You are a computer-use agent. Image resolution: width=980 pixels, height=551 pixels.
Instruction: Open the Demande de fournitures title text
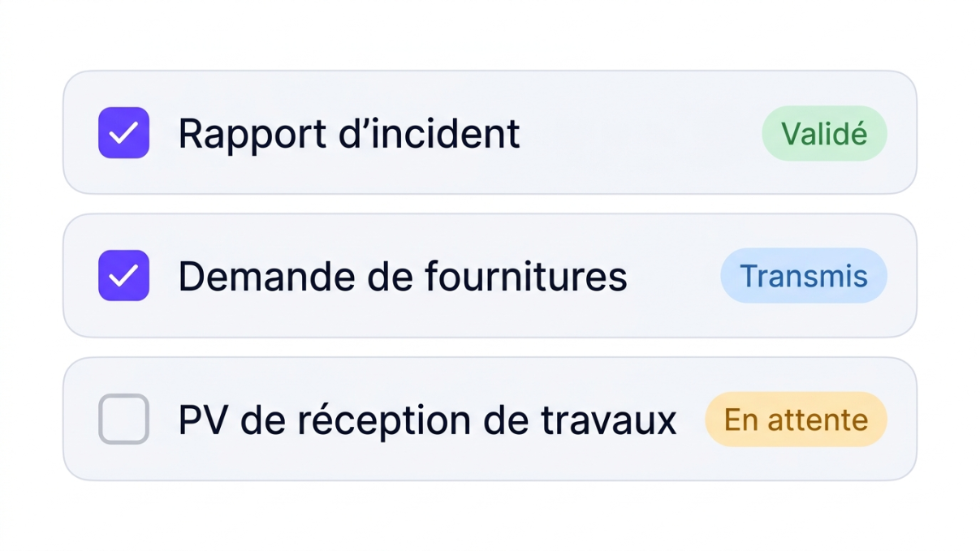(x=403, y=277)
